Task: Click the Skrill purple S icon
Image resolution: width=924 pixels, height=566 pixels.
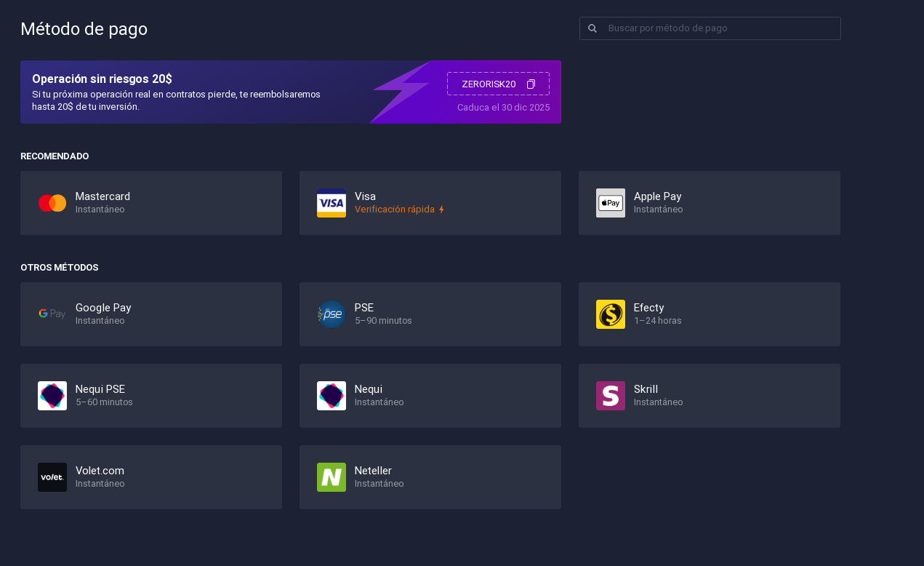Action: pos(611,396)
